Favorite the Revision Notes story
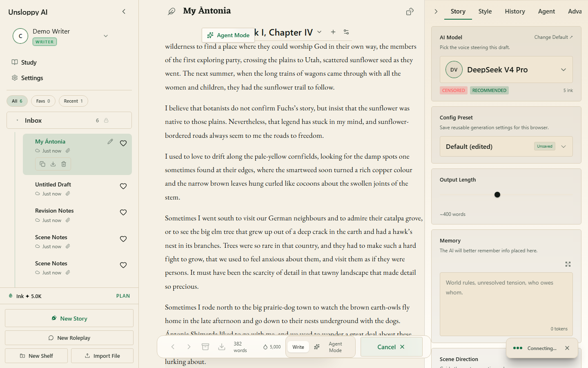The width and height of the screenshot is (588, 368). tap(123, 212)
